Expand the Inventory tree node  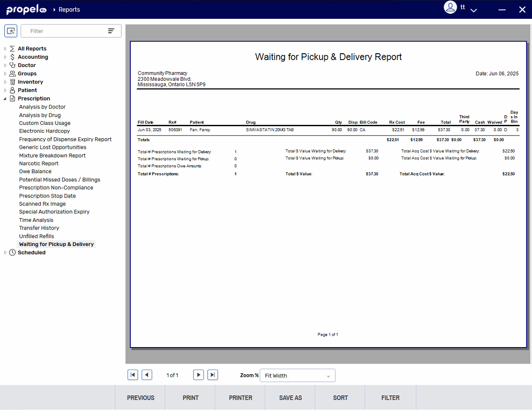click(5, 82)
